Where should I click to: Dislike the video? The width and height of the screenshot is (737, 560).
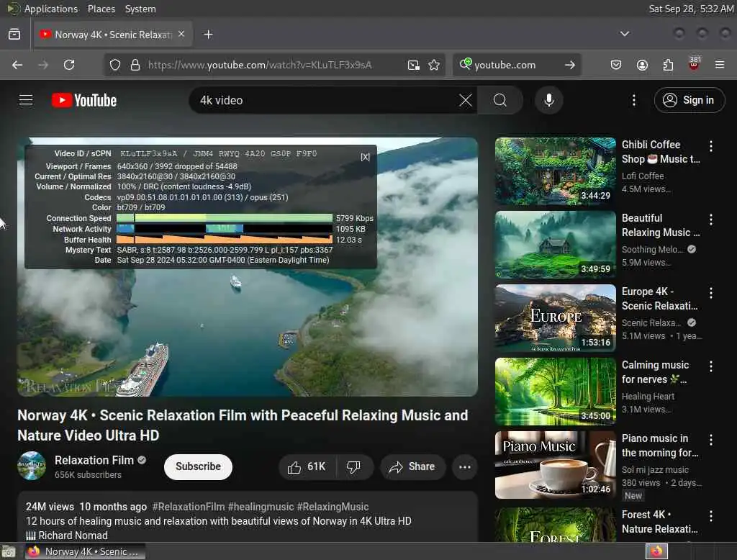click(x=353, y=467)
